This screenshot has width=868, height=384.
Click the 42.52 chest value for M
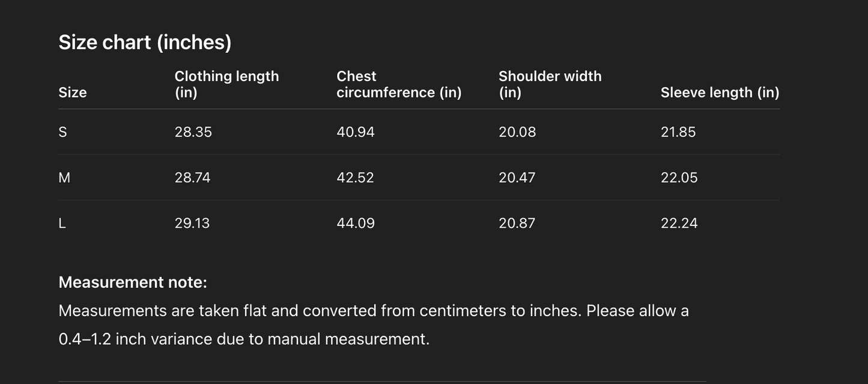[x=355, y=178]
